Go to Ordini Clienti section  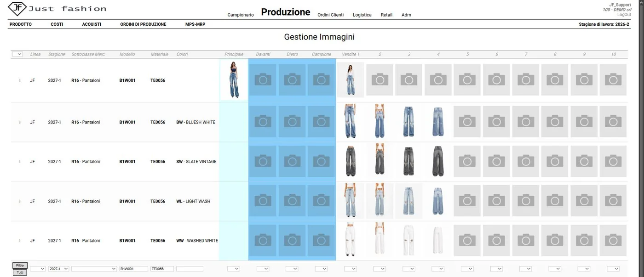tap(331, 15)
